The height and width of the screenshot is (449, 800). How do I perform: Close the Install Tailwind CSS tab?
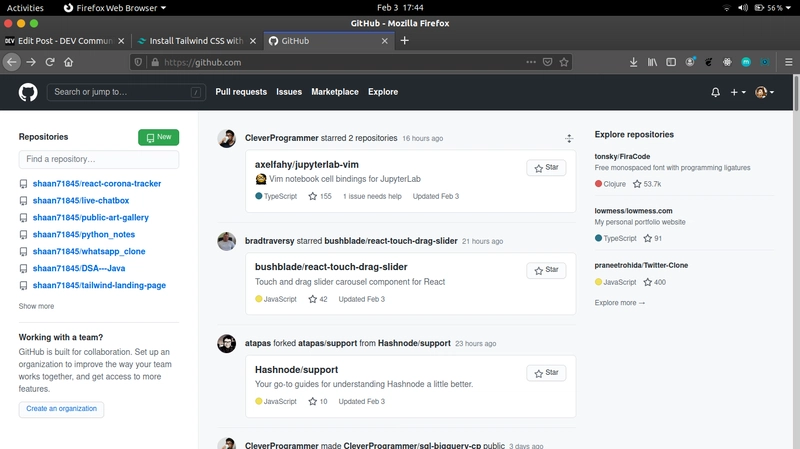tap(253, 41)
